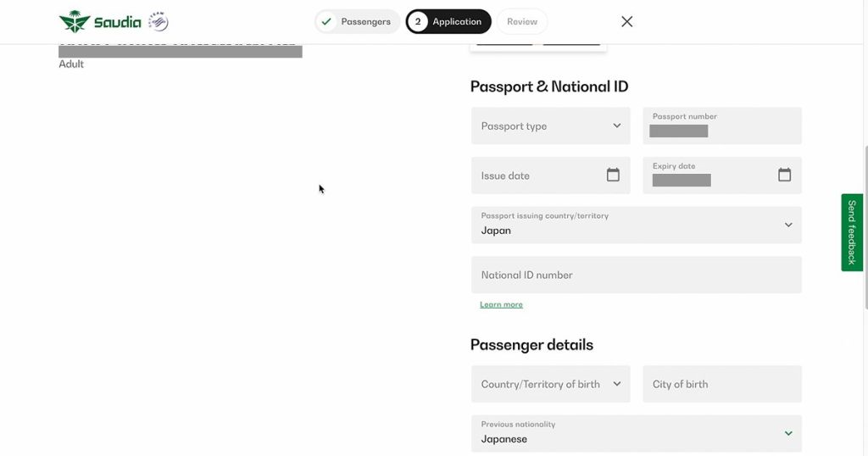Focus the Passport number field
Image resolution: width=868 pixels, height=456 pixels.
click(721, 126)
